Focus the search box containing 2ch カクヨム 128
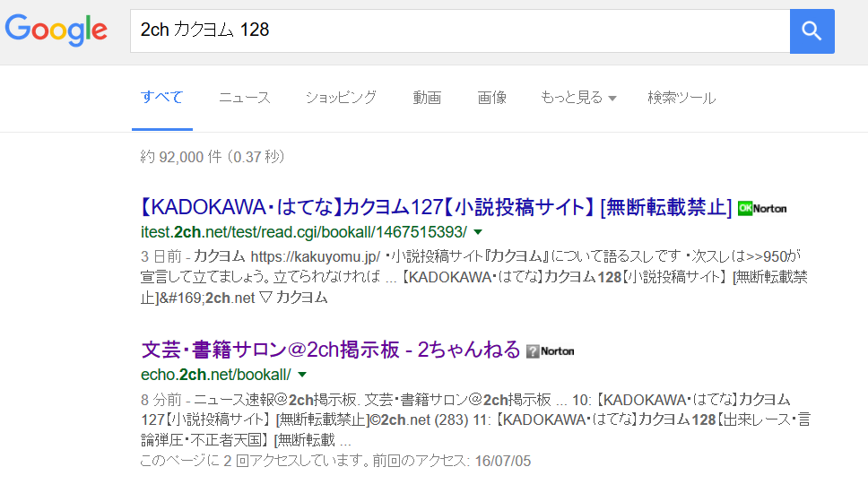868x493 pixels. 460,31
